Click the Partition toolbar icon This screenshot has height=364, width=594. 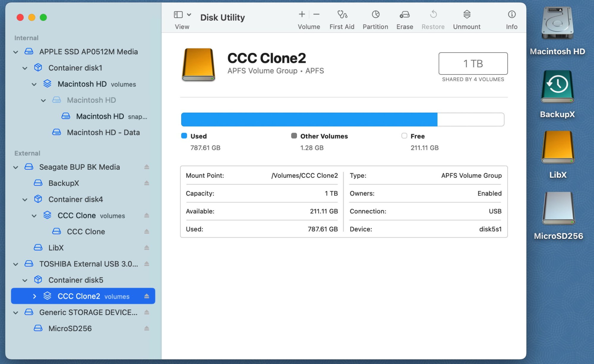coord(375,15)
